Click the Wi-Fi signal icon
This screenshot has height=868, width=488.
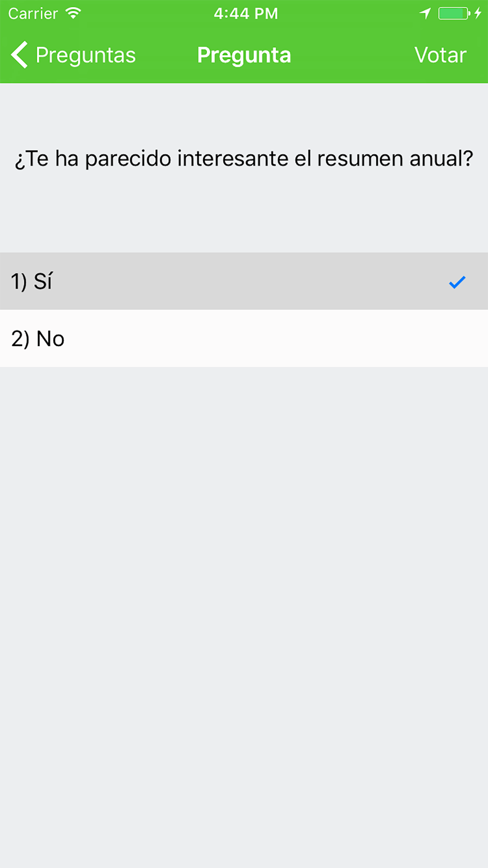click(73, 13)
